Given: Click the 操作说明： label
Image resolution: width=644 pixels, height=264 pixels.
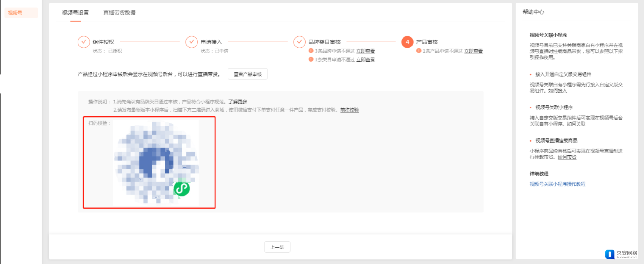Looking at the screenshot, I should coord(99,102).
